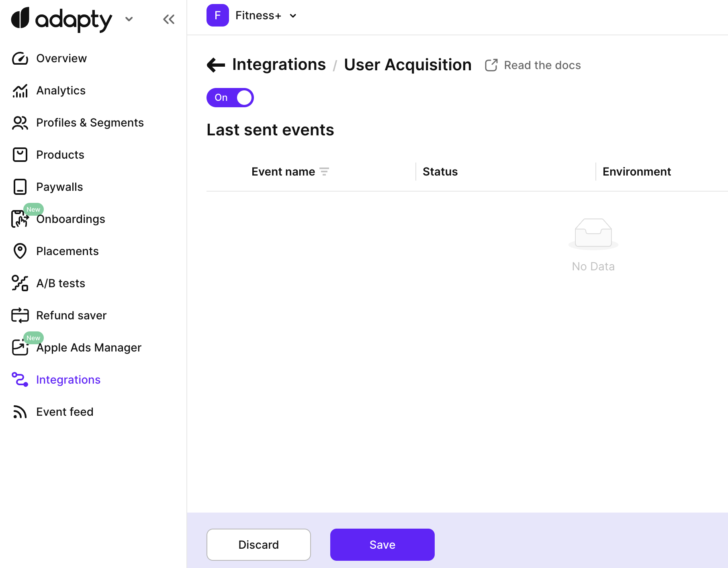The width and height of the screenshot is (728, 568).
Task: Click the Profiles & Segments people icon
Action: 20,123
